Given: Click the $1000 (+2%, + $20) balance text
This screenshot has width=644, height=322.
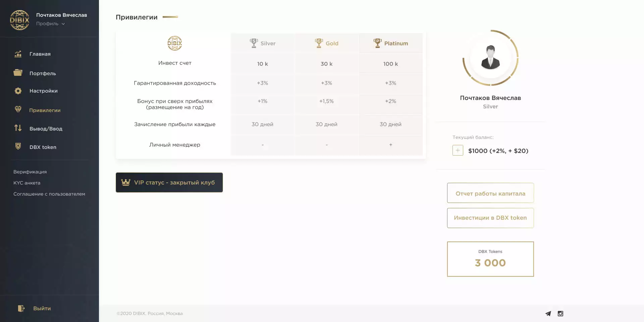Looking at the screenshot, I should (498, 151).
